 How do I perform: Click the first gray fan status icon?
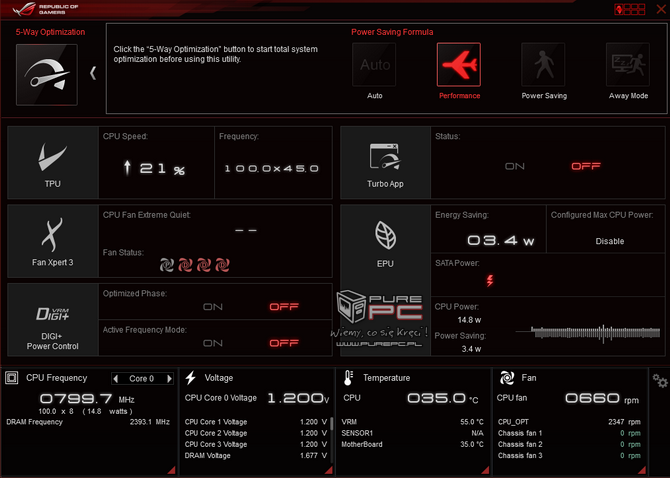167,265
